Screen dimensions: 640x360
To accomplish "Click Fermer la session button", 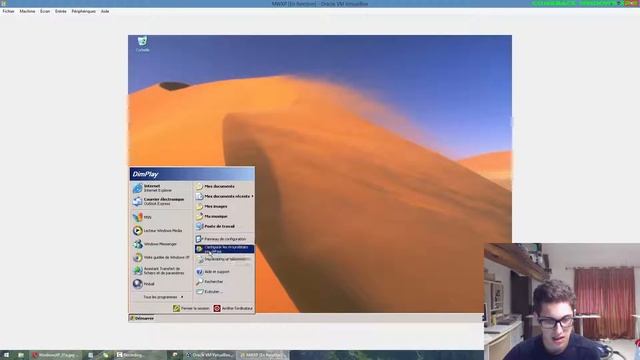I will coord(191,309).
